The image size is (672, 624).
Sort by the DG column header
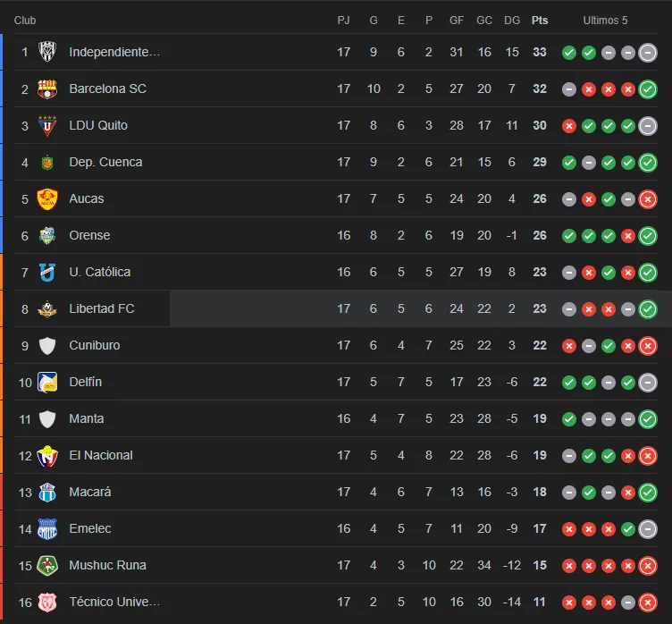pyautogui.click(x=512, y=20)
